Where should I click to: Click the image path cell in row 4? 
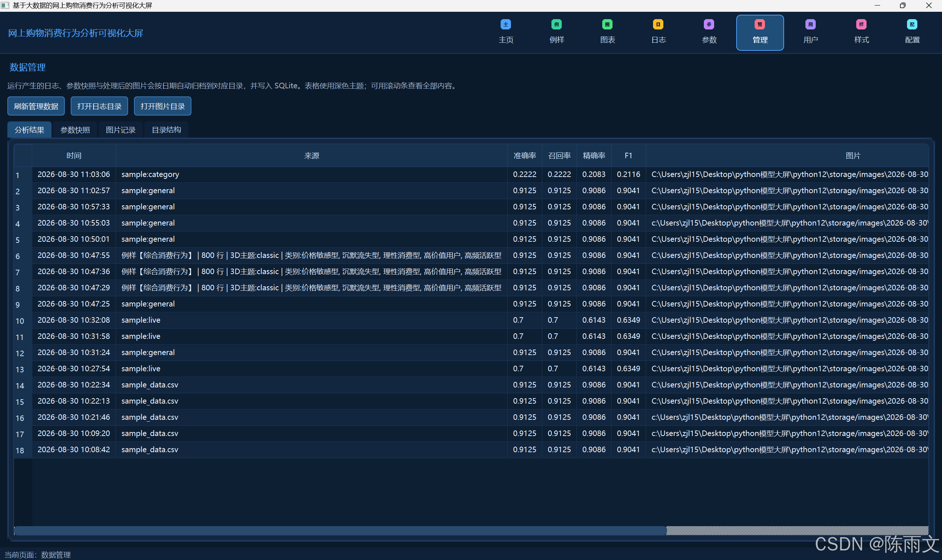pos(787,223)
